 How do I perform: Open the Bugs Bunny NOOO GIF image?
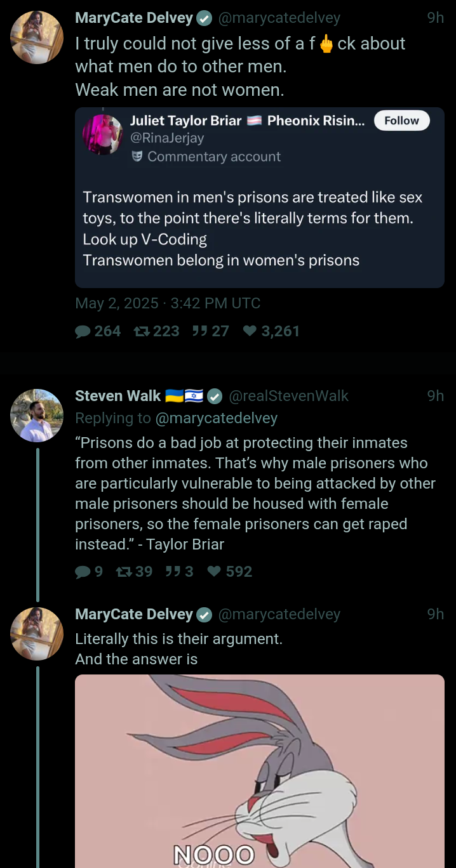pyautogui.click(x=259, y=771)
